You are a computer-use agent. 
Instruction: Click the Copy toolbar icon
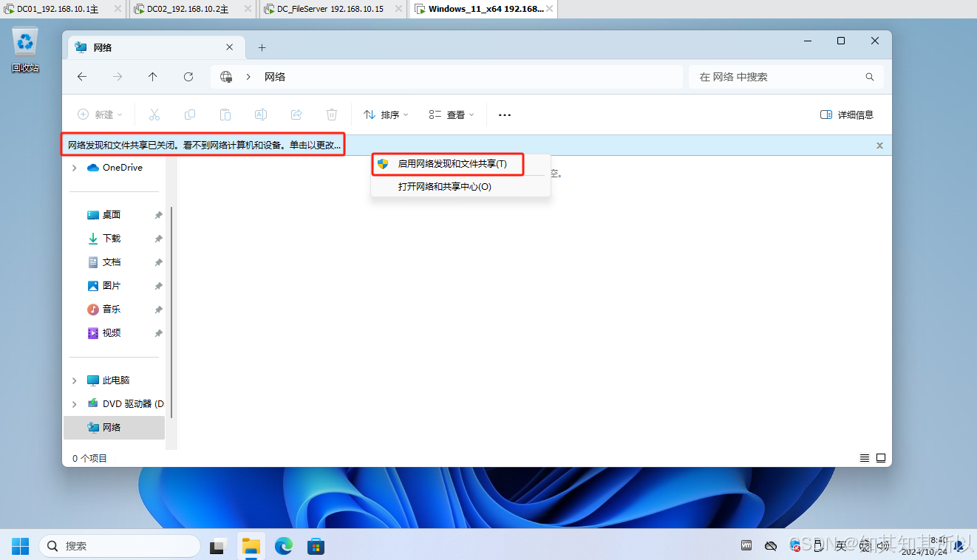tap(190, 115)
